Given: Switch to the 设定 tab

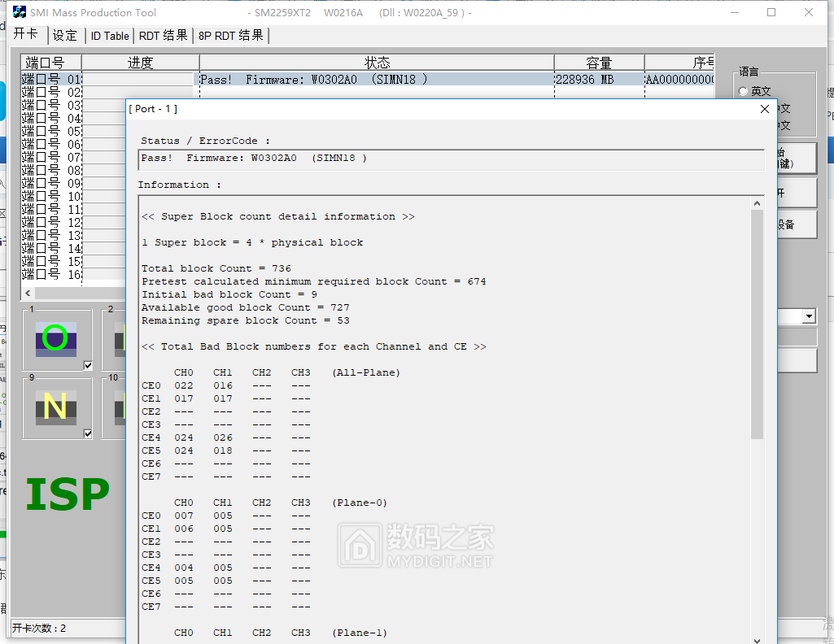Looking at the screenshot, I should coord(65,36).
